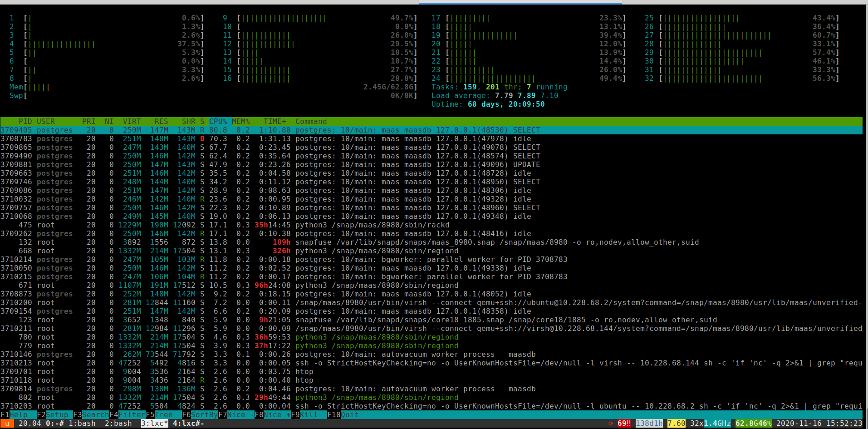Image resolution: width=868 pixels, height=429 pixels.
Task: Click the MEM% column header
Action: (x=241, y=122)
